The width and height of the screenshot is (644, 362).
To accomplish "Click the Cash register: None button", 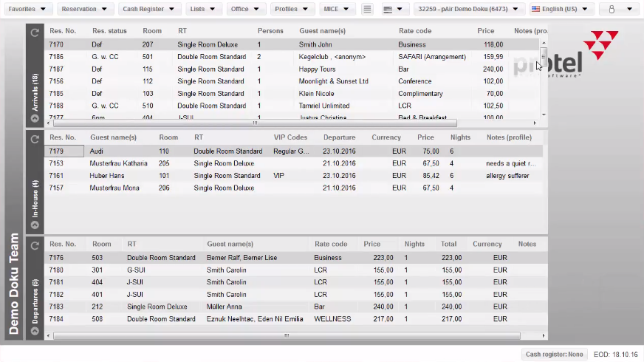I will 555,354.
